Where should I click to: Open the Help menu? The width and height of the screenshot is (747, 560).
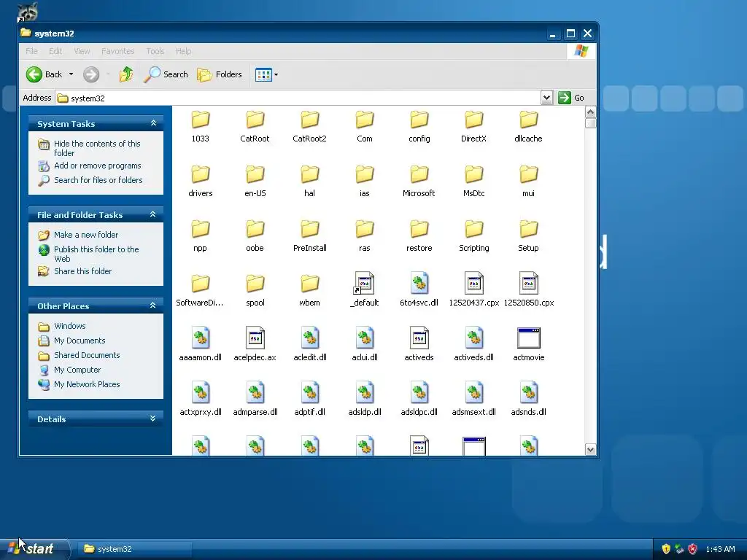click(183, 51)
